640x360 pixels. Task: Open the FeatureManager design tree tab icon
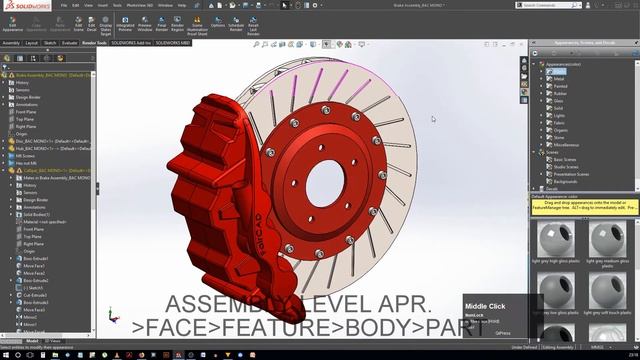7,58
